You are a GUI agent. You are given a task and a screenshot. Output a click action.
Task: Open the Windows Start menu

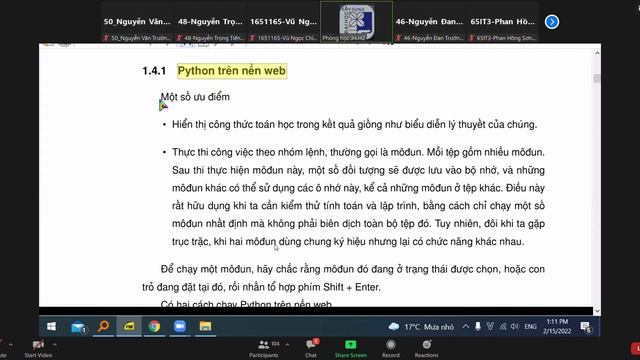pyautogui.click(x=51, y=327)
